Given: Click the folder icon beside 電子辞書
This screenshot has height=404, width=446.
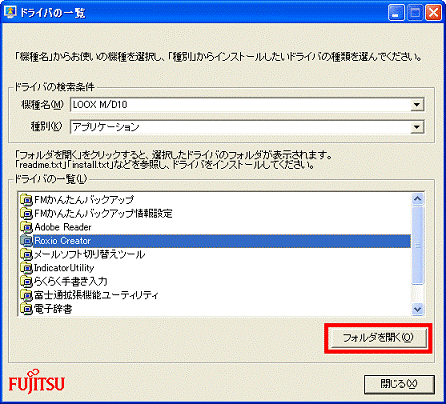Looking at the screenshot, I should pos(26,309).
